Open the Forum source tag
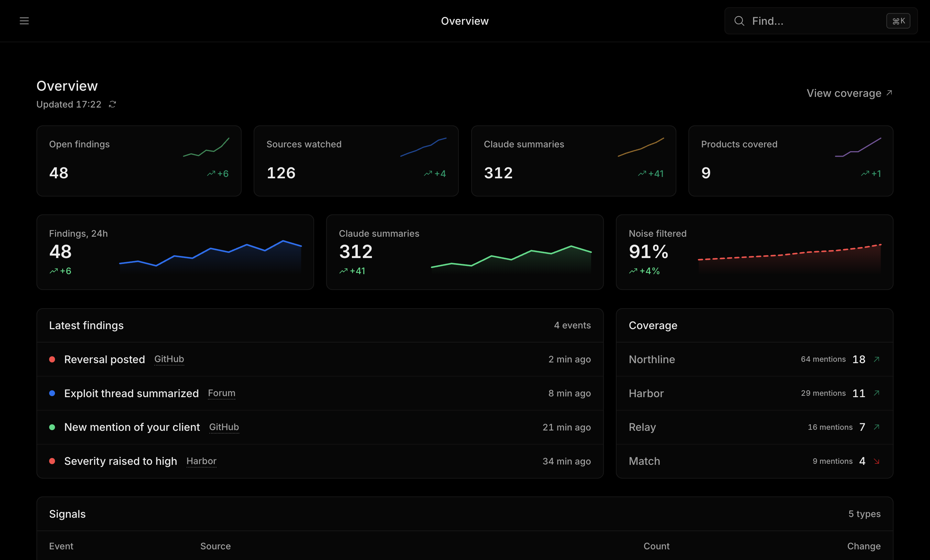Viewport: 930px width, 560px height. (x=222, y=393)
